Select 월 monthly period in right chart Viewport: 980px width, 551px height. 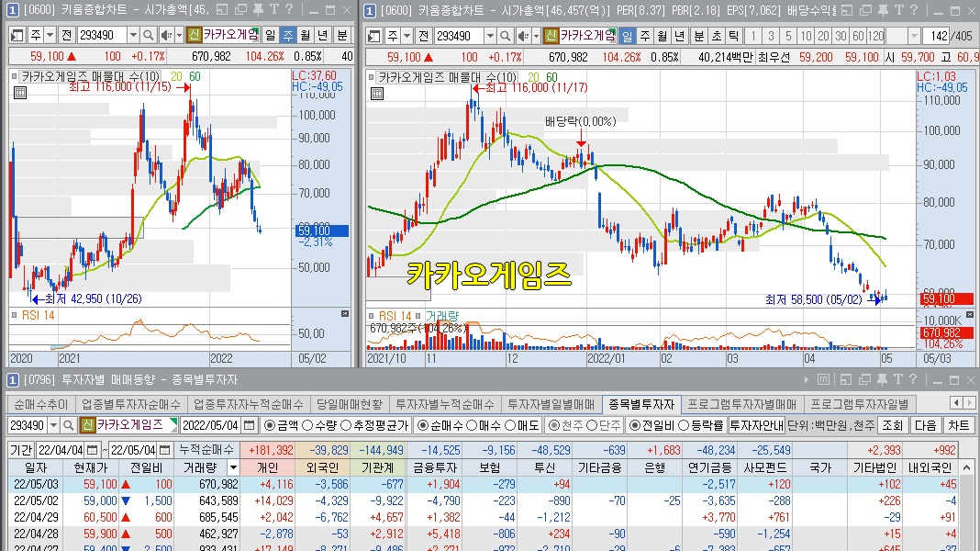click(x=662, y=36)
